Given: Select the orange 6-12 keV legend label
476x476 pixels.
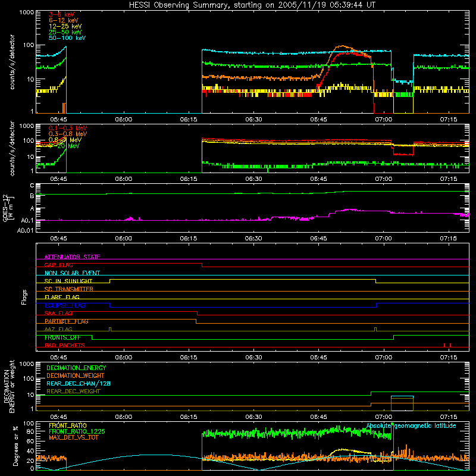Looking at the screenshot, I should (x=63, y=20).
